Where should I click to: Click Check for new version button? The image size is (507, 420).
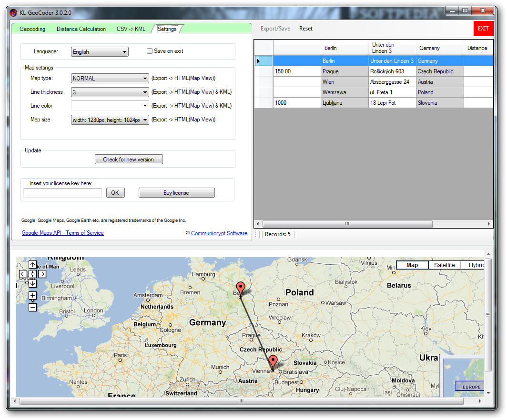(129, 160)
